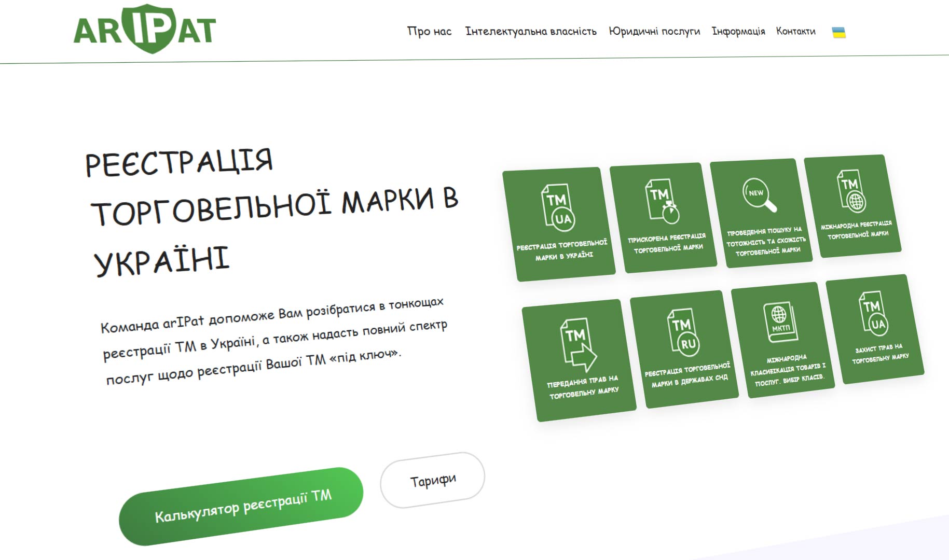Open 'Передання прав на торговельну марку' label
The image size is (949, 560).
(583, 387)
